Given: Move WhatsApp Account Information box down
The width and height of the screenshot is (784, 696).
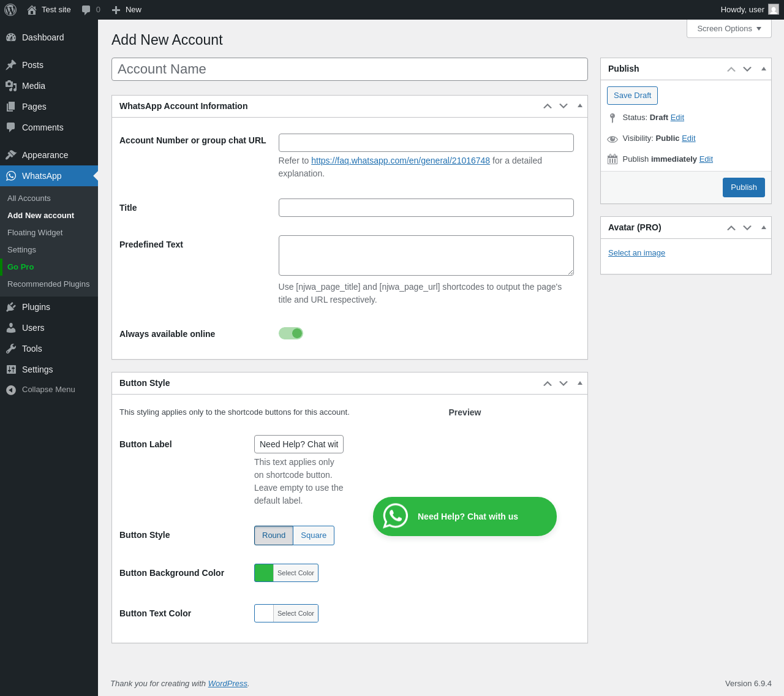Looking at the screenshot, I should pyautogui.click(x=563, y=106).
